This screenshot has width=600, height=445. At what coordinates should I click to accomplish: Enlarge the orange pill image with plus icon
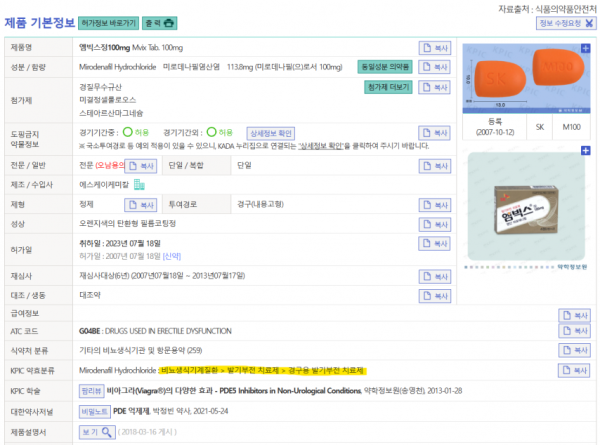585,48
